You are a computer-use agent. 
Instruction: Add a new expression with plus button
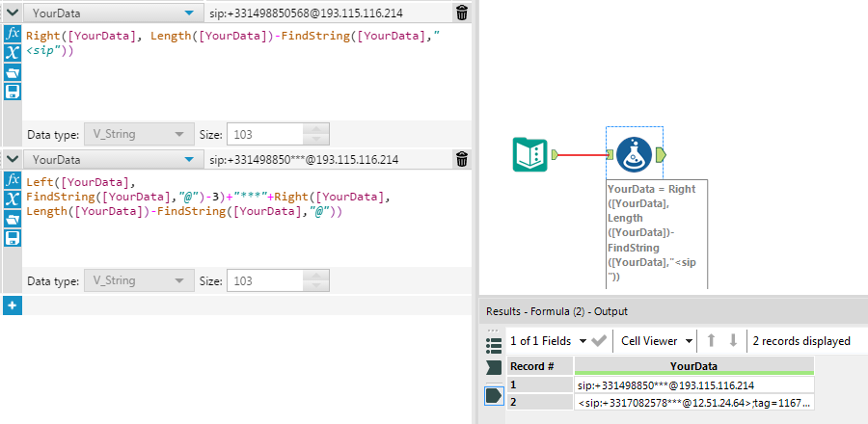(13, 305)
